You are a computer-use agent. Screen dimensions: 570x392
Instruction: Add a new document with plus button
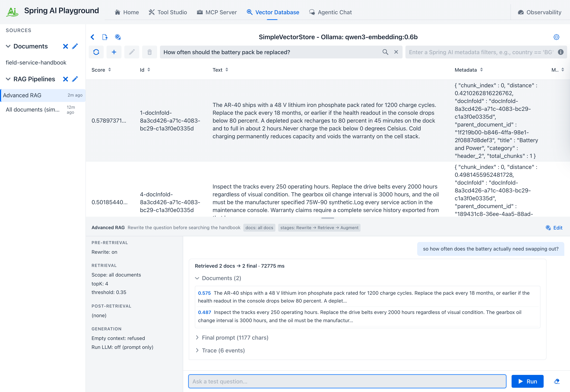click(114, 52)
